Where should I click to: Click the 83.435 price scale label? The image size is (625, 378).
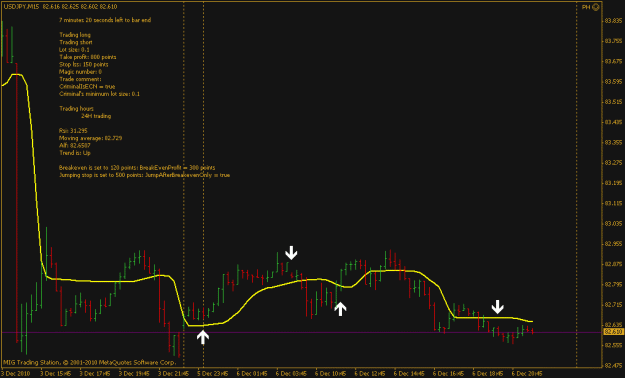[x=613, y=122]
